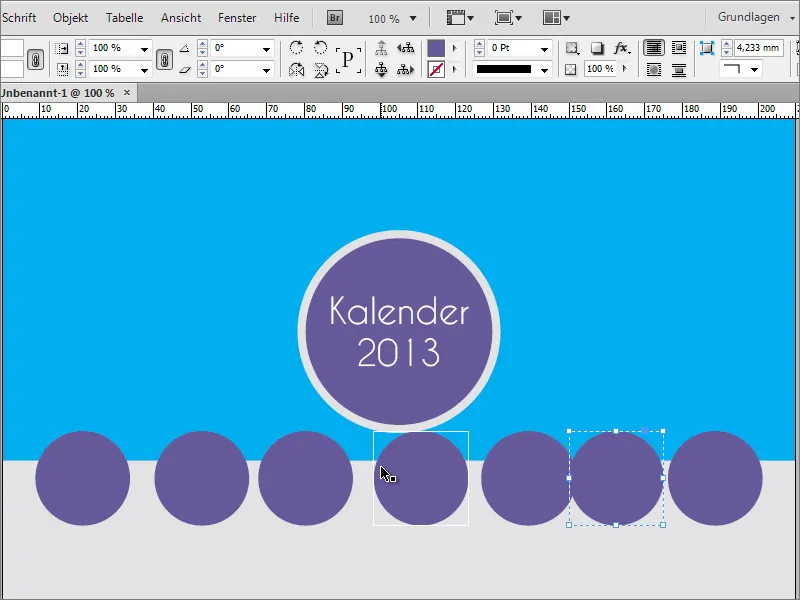Open the Tabelle menu

pos(124,17)
